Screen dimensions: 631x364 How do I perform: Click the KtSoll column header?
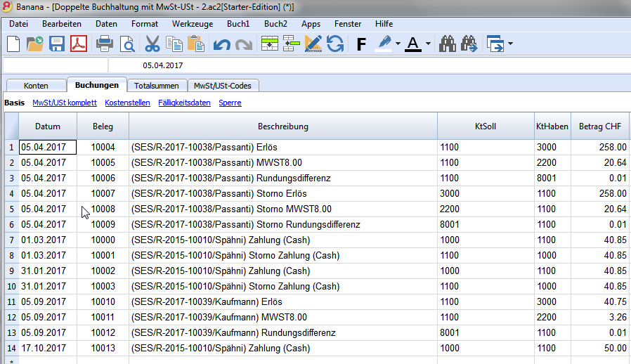tap(486, 126)
